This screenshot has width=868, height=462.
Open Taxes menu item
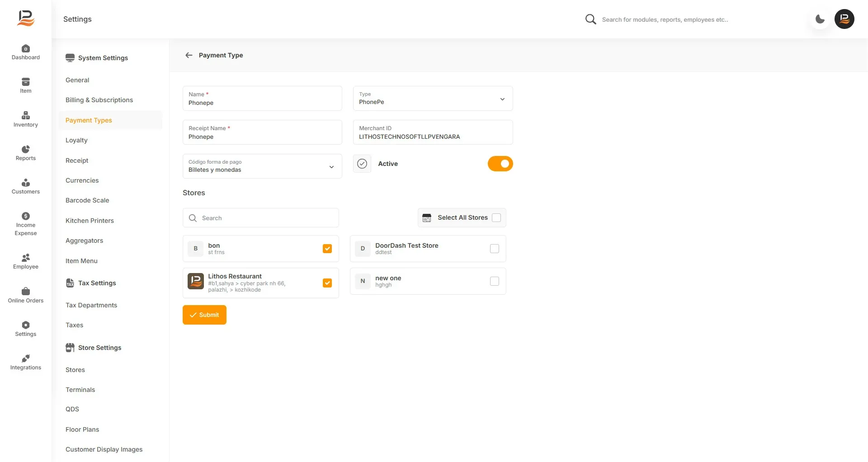coord(74,325)
